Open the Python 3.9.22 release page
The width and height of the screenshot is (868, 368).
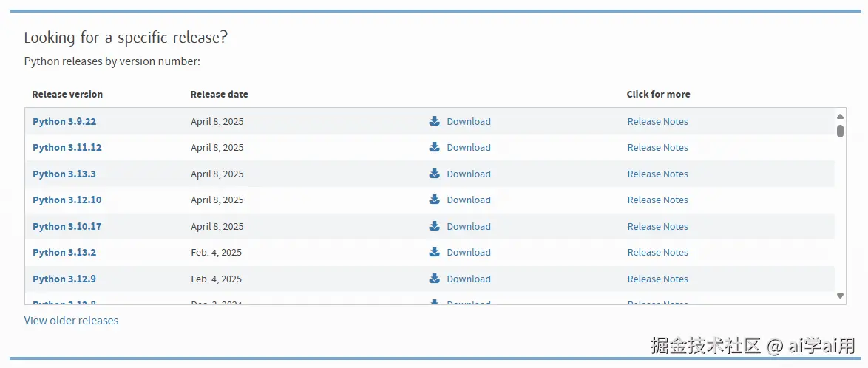[64, 122]
